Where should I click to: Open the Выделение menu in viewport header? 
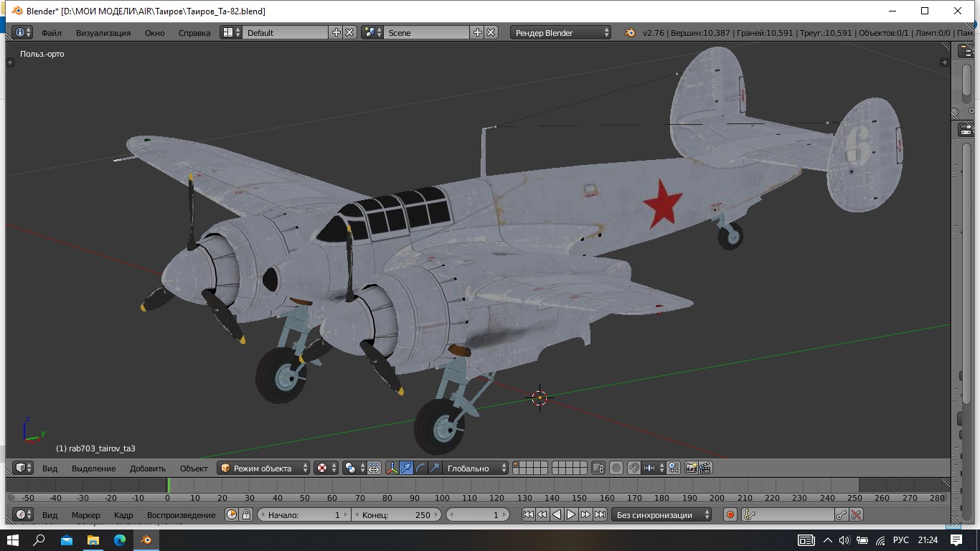click(x=93, y=468)
